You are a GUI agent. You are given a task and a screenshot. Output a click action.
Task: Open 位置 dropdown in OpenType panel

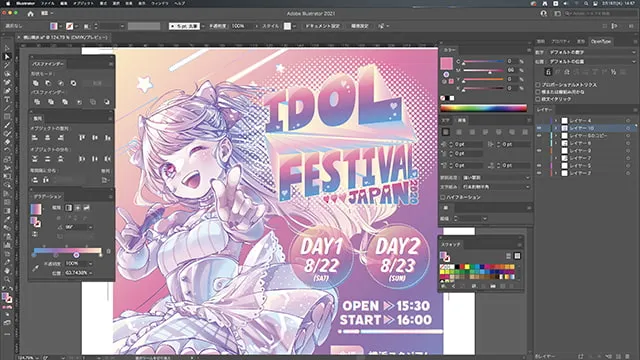pos(592,62)
